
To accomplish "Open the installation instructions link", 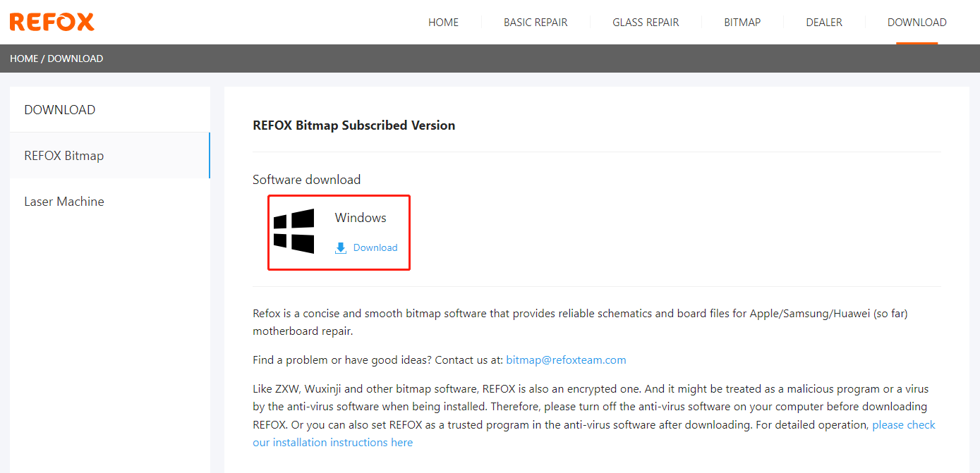I will point(594,434).
